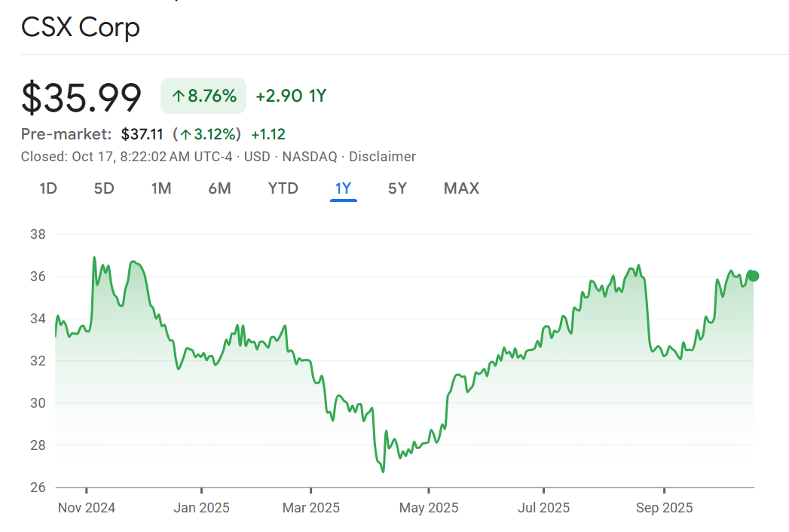Switch to the 1D time range tab
This screenshot has height=532, width=789.
pyautogui.click(x=48, y=188)
